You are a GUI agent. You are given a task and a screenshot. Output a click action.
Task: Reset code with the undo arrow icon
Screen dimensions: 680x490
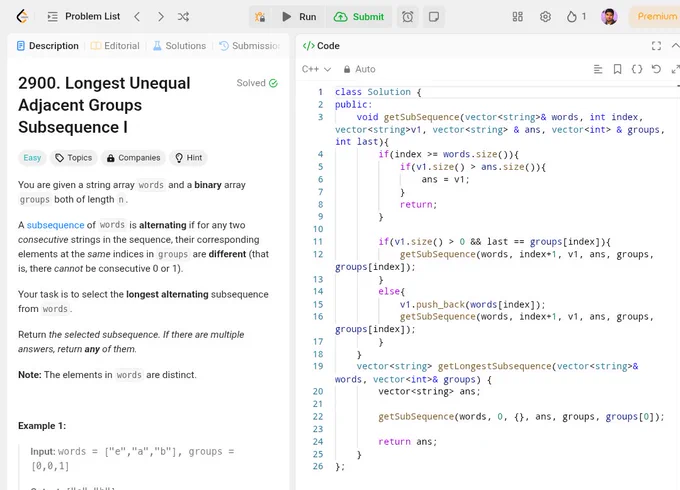[656, 69]
